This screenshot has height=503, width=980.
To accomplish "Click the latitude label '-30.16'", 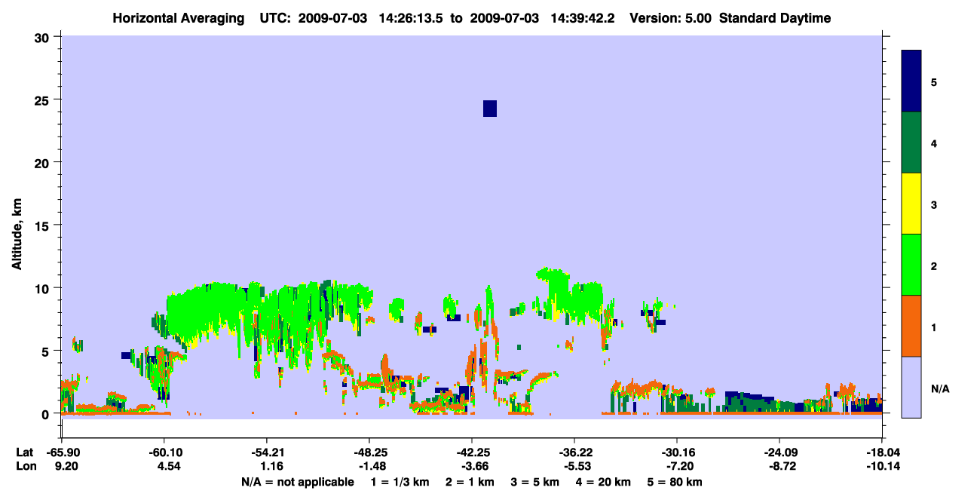I will tap(676, 452).
